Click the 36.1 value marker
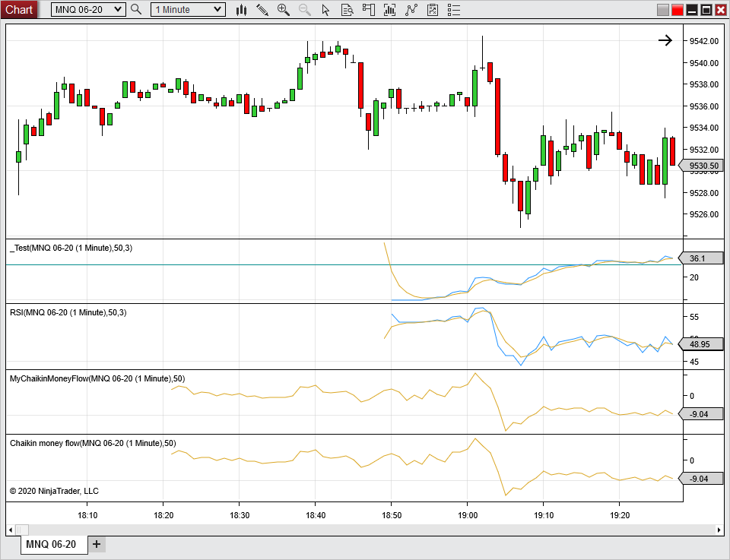The width and height of the screenshot is (730, 560). click(701, 258)
